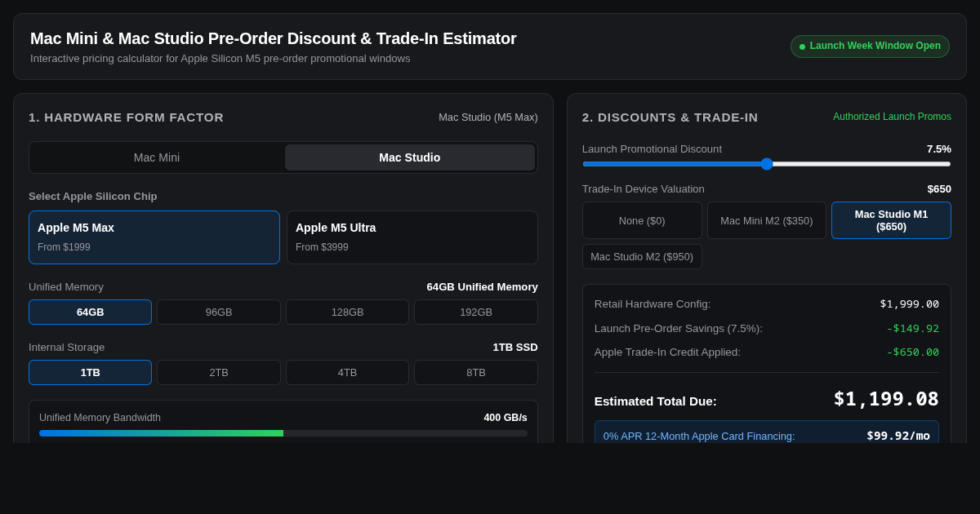Select 192GB unified memory option

click(476, 312)
